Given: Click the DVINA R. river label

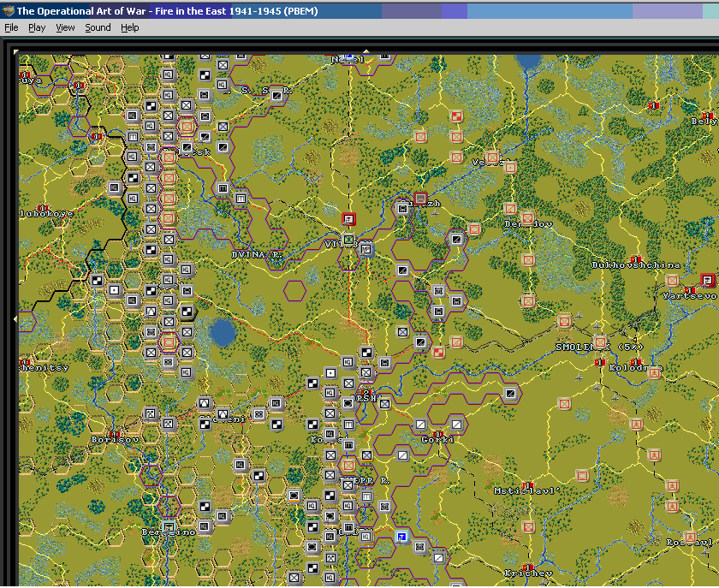Looking at the screenshot, I should tap(257, 254).
